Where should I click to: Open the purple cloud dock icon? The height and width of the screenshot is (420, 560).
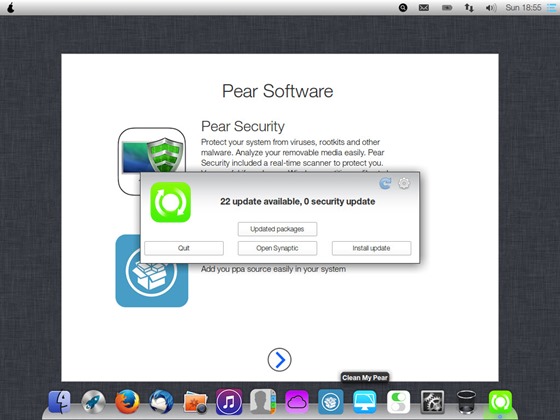[x=297, y=402]
